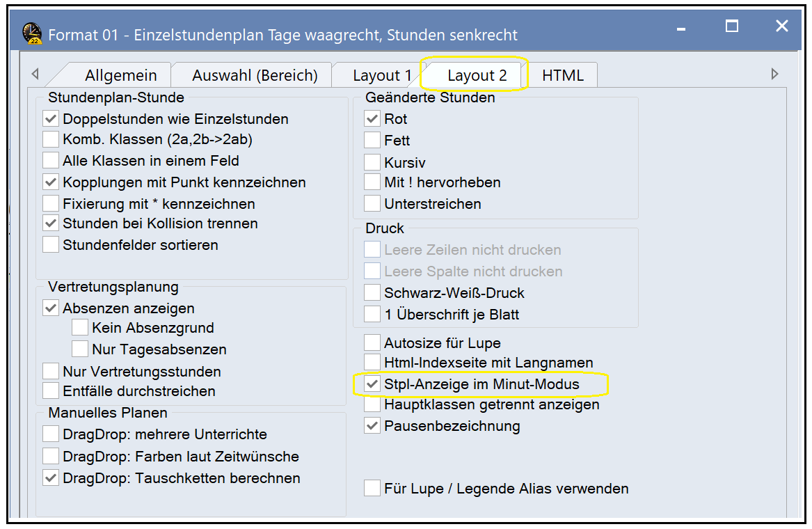Select the Layout 1 tab
The height and width of the screenshot is (529, 812).
[382, 75]
